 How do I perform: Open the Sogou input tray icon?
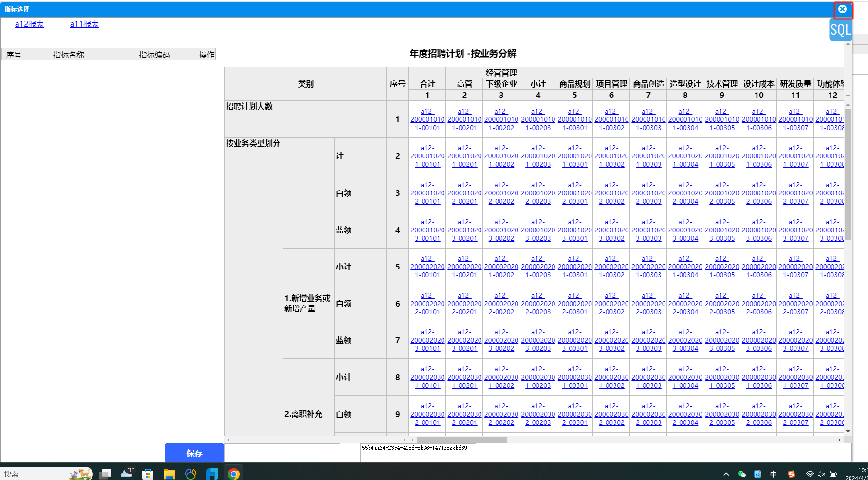click(x=792, y=474)
